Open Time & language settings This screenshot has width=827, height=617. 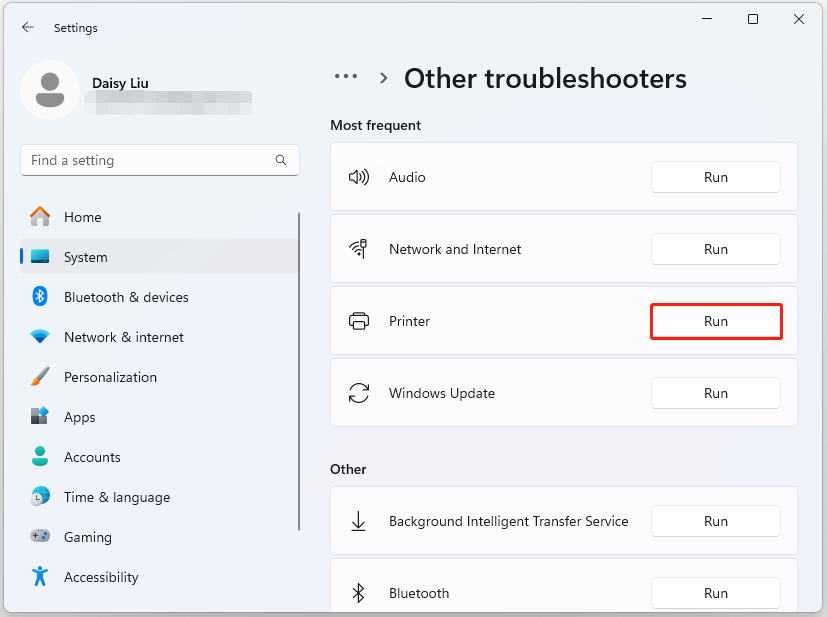click(116, 497)
